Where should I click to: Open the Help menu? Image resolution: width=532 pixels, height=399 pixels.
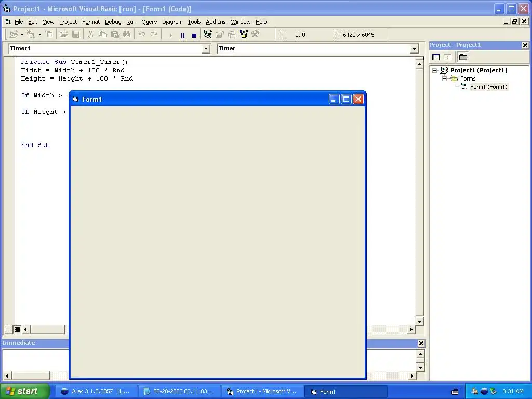click(x=261, y=22)
